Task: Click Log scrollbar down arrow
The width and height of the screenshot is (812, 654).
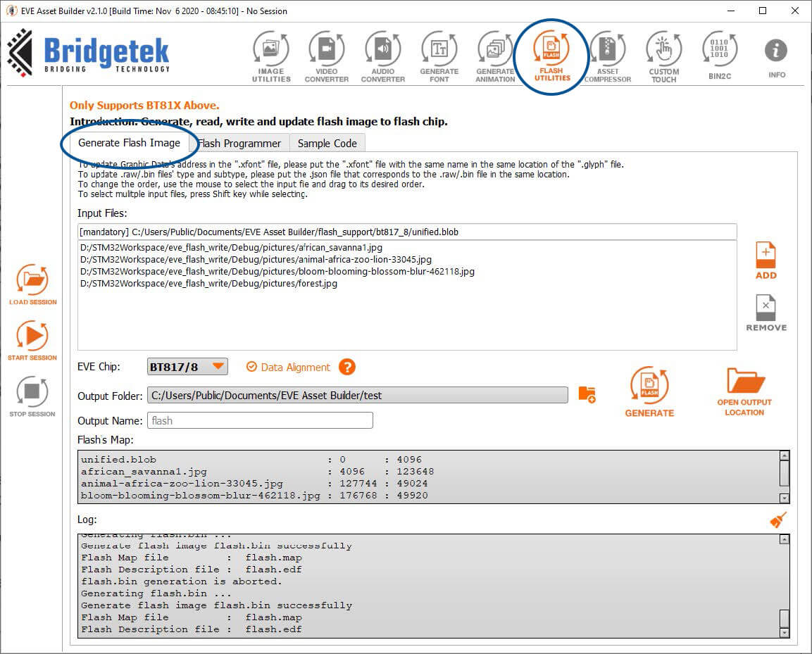Action: pos(785,633)
